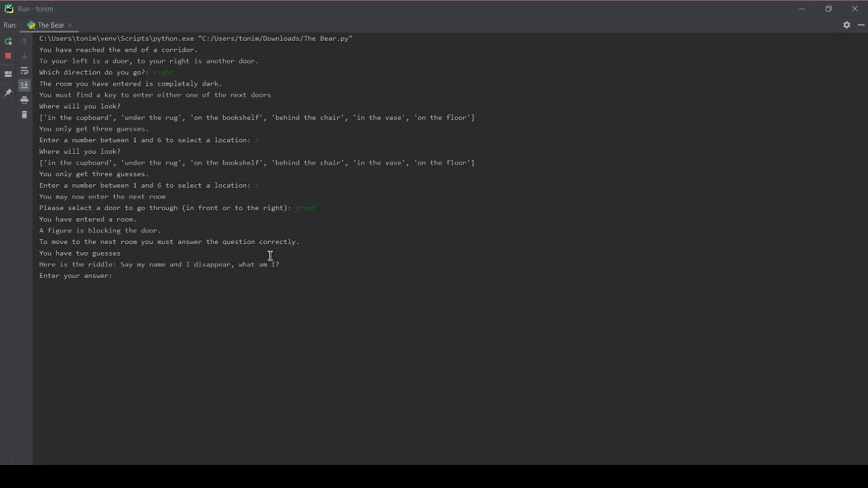The height and width of the screenshot is (488, 868).
Task: Click 'You have two guesses' line
Action: 80,253
